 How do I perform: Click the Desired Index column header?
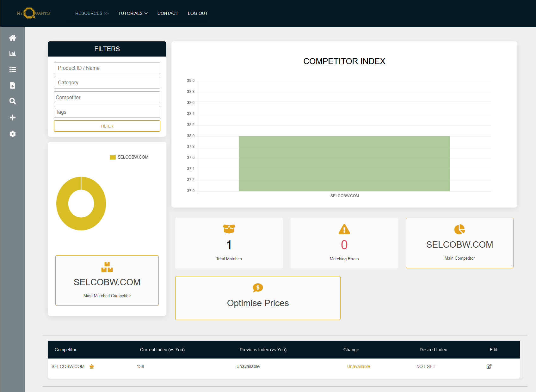433,350
